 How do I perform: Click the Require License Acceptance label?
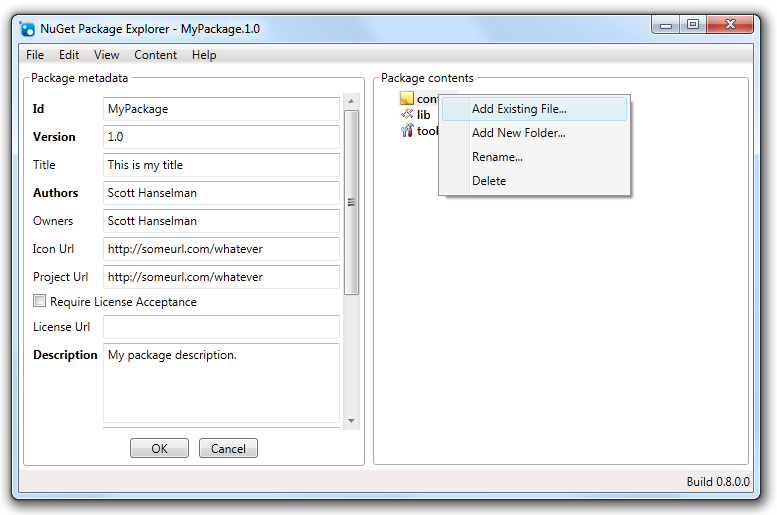(123, 302)
